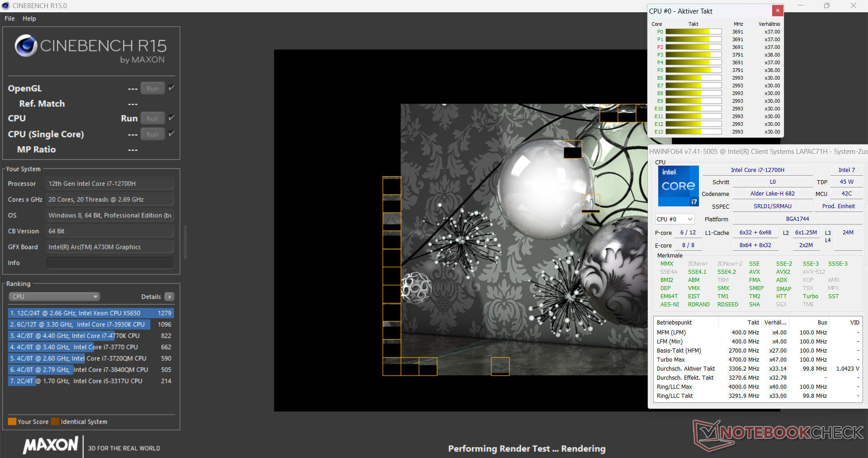
Task: Click the 'Turbo Max' row in Betriebspunkt table
Action: point(758,360)
